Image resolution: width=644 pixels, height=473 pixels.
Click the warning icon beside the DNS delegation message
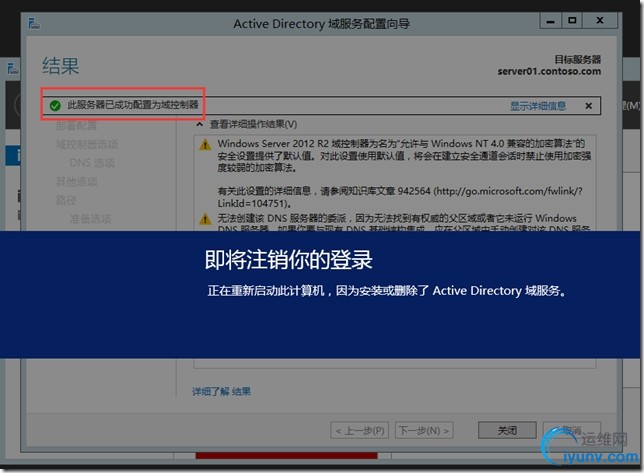pyautogui.click(x=205, y=219)
